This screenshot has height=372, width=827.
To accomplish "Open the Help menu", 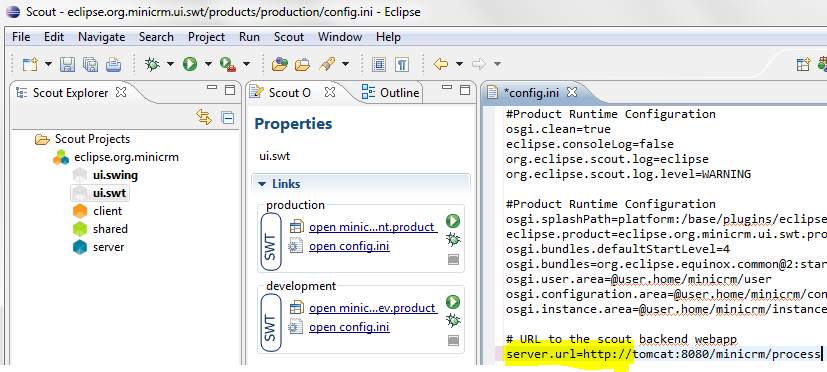I will (x=388, y=37).
